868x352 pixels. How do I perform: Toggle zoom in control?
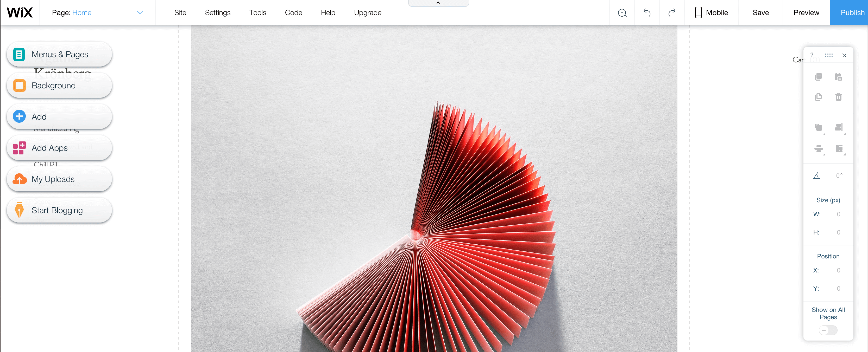[x=622, y=13]
